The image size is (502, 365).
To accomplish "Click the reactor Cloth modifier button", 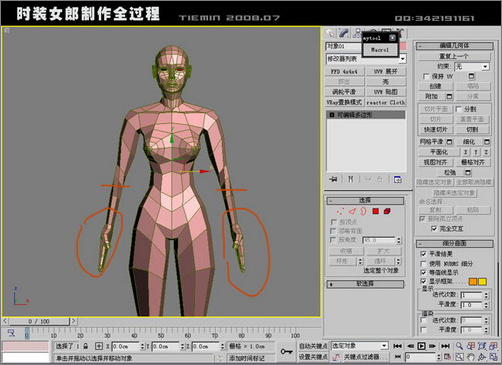I will [386, 102].
